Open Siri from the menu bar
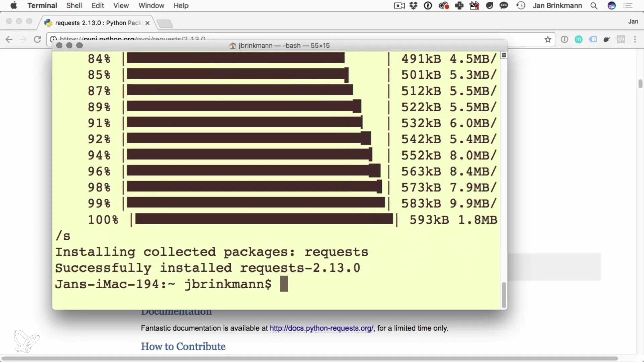Image resolution: width=644 pixels, height=362 pixels. [x=612, y=6]
